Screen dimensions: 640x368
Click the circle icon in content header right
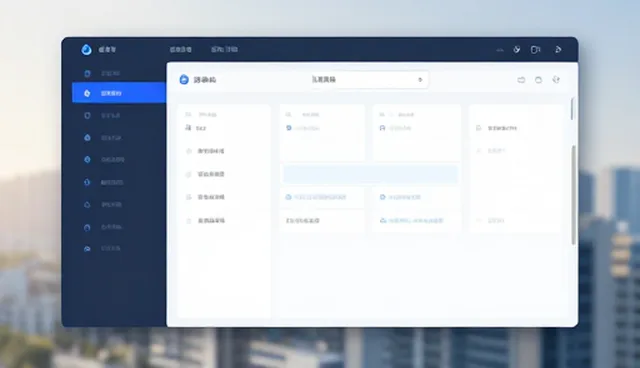[x=538, y=80]
